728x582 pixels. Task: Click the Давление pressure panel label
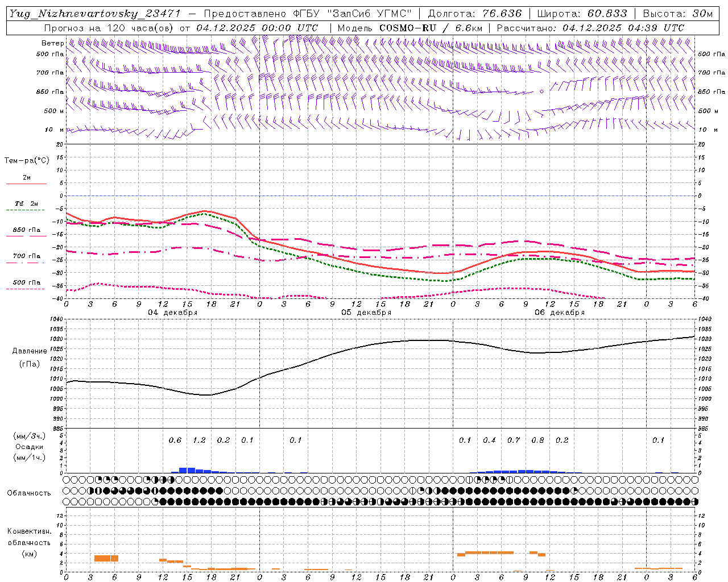[30, 351]
